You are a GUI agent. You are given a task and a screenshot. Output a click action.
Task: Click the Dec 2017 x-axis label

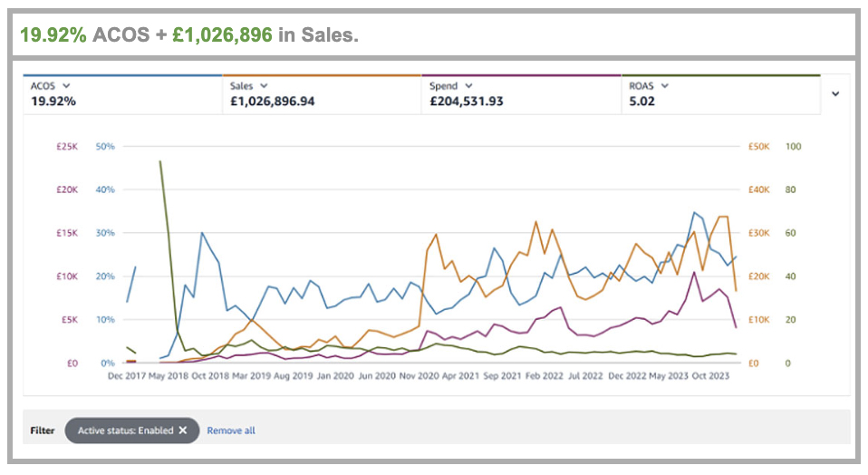(x=128, y=375)
